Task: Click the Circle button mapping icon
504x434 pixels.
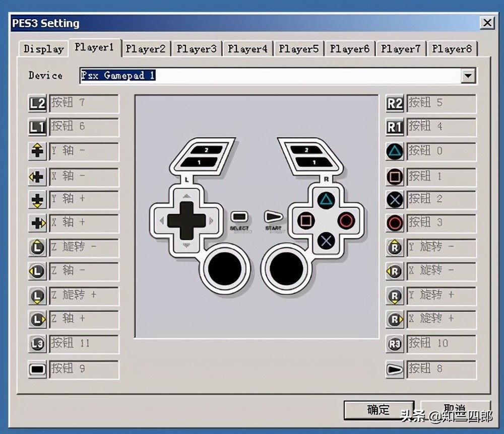Action: pos(395,223)
